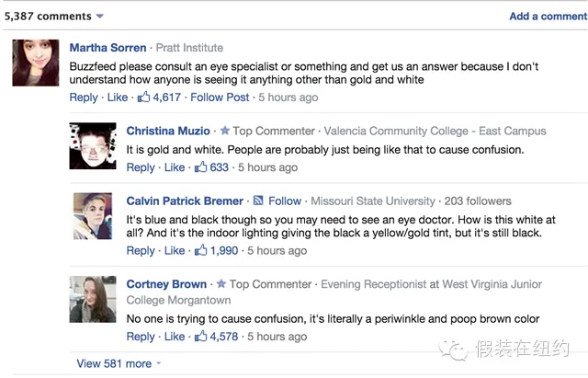Open Cortney Brown's profile picture
588x378 pixels.
(x=93, y=299)
